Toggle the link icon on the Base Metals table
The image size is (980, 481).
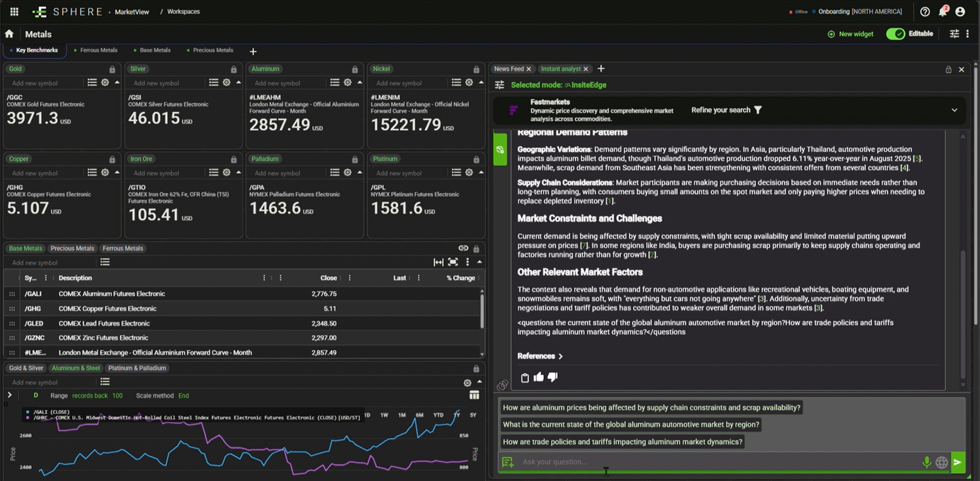coord(463,248)
